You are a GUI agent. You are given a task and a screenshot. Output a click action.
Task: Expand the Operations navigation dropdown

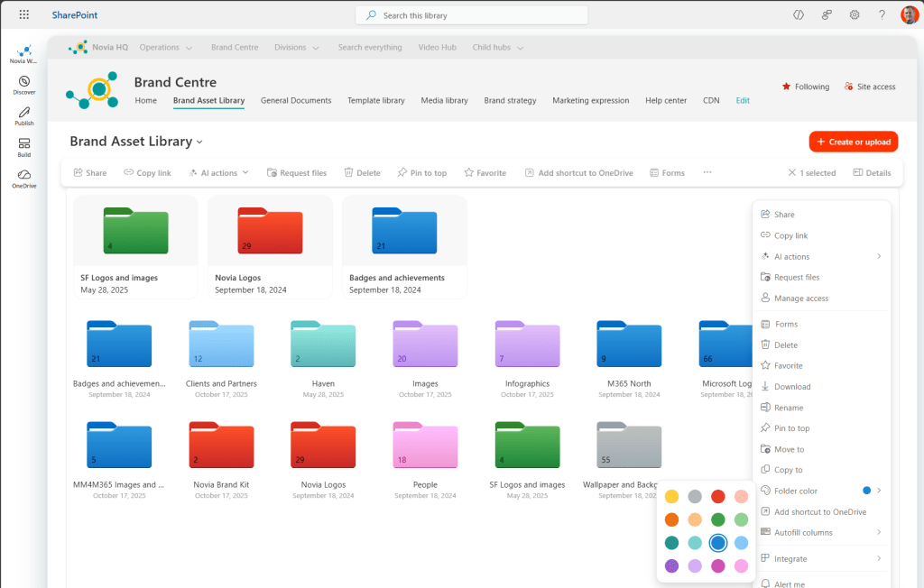(166, 48)
